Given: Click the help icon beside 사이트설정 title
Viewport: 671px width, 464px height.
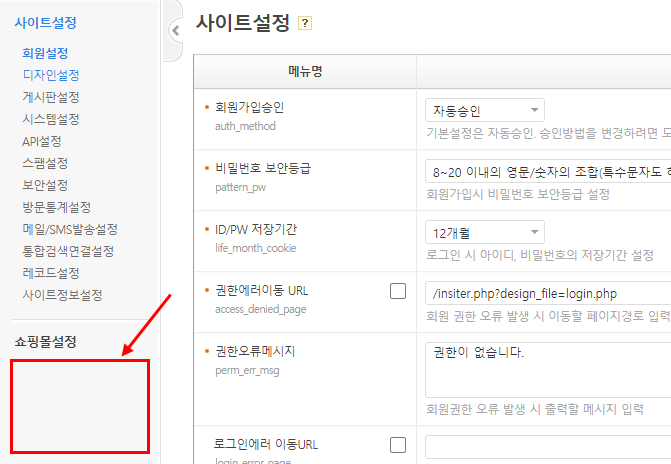Looking at the screenshot, I should click(x=305, y=22).
